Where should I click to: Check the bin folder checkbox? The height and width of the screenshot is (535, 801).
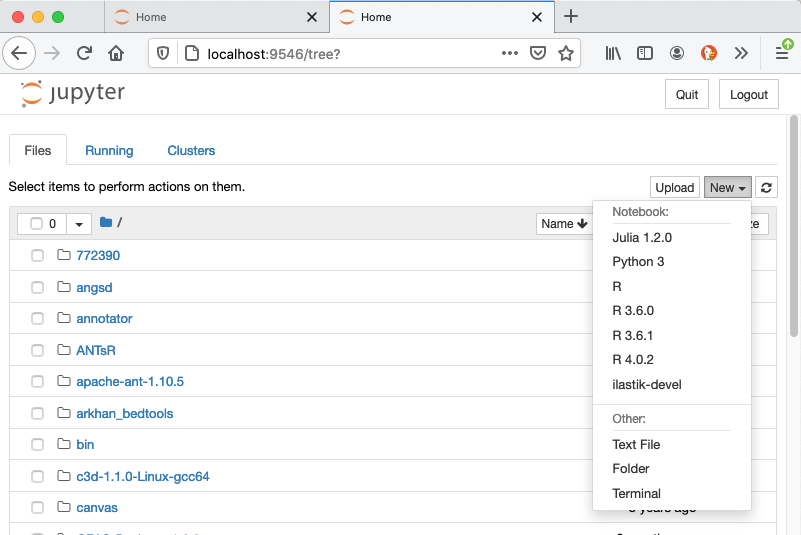coord(37,444)
